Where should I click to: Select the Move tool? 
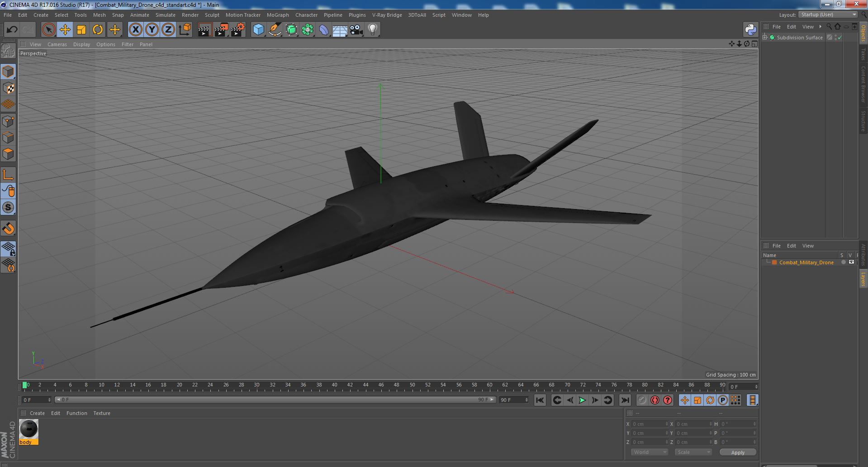65,30
